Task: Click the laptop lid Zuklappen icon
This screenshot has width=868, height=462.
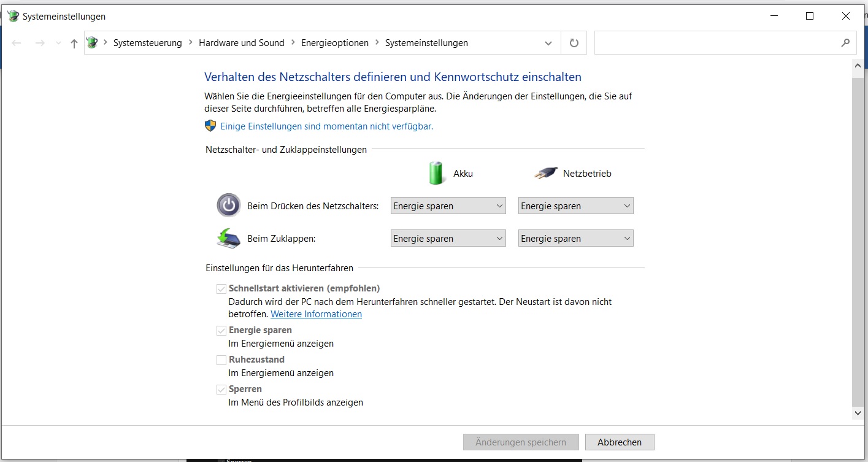Action: tap(229, 238)
